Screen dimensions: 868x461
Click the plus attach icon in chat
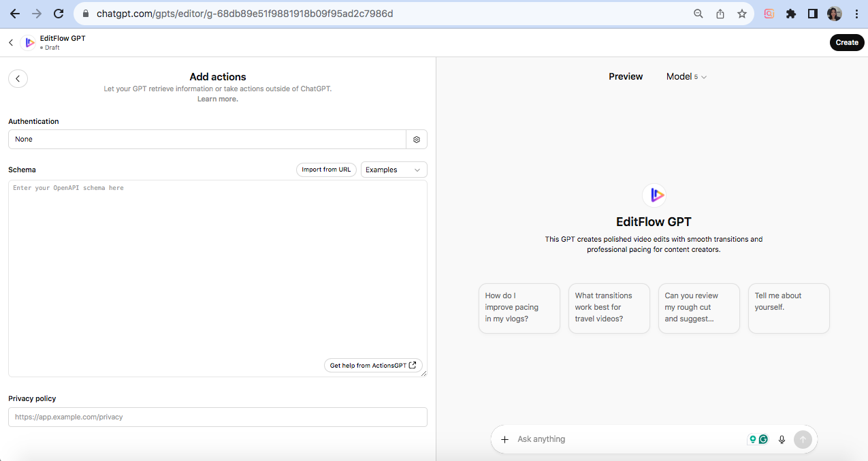pos(504,440)
